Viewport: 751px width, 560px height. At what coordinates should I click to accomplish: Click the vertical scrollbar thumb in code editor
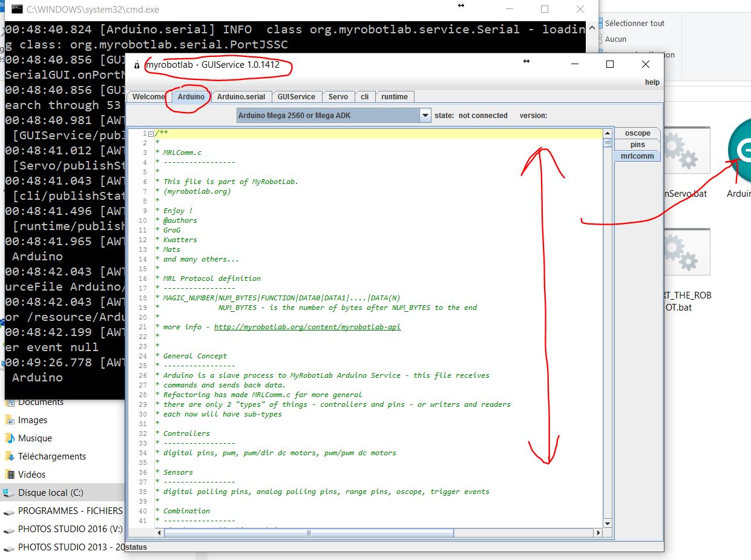click(x=608, y=143)
